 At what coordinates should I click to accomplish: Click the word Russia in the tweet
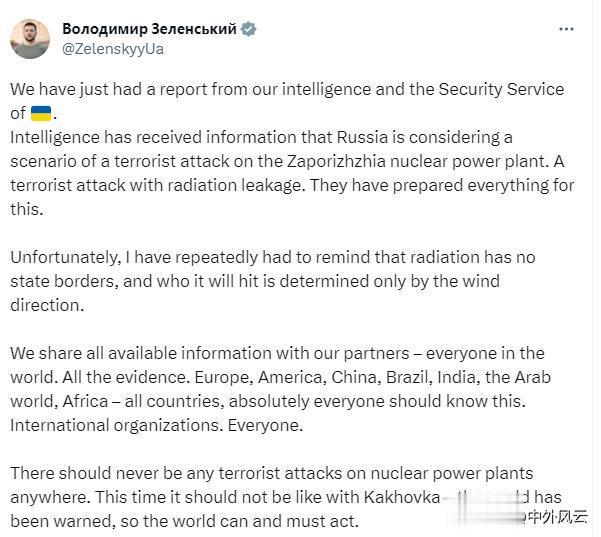(x=362, y=137)
